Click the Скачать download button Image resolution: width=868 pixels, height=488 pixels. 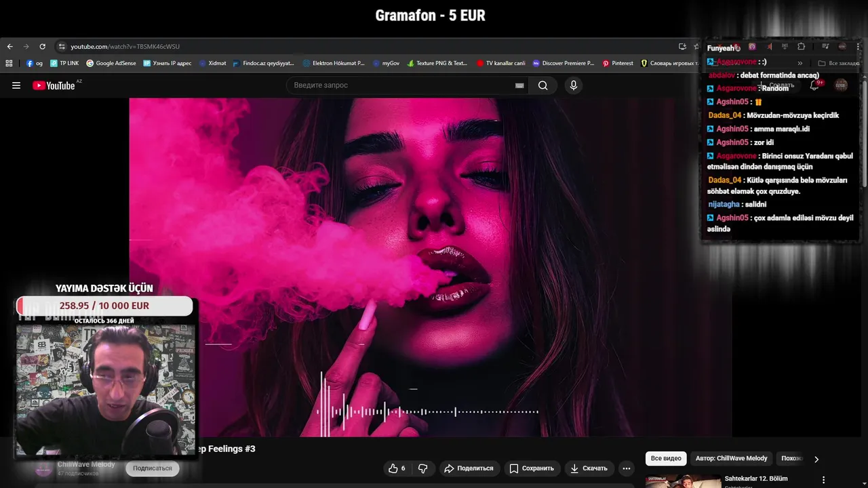(589, 468)
